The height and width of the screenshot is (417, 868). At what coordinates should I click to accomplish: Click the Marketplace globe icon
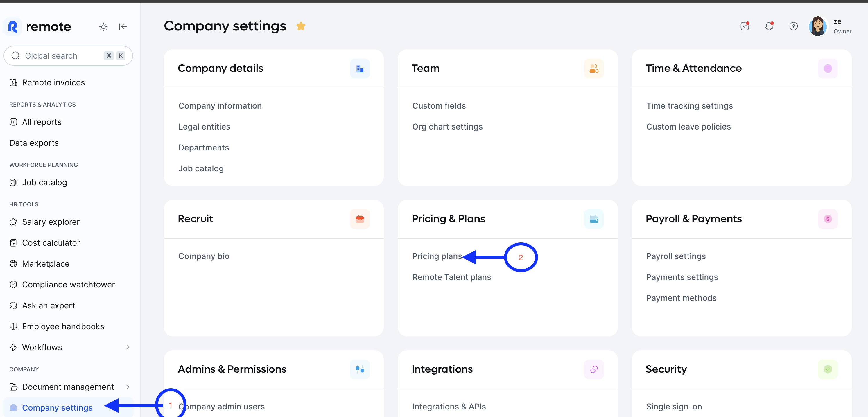coord(13,264)
